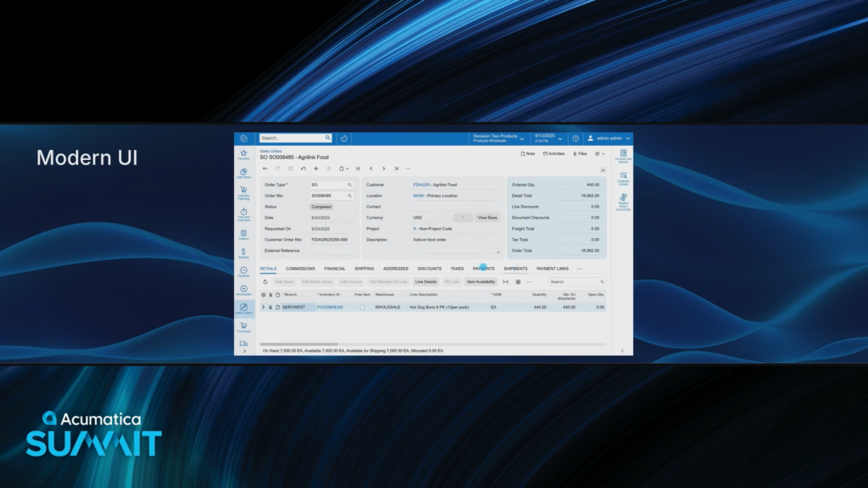The height and width of the screenshot is (488, 868).
Task: Open the Banking dollar icon in sidebar
Action: (243, 252)
